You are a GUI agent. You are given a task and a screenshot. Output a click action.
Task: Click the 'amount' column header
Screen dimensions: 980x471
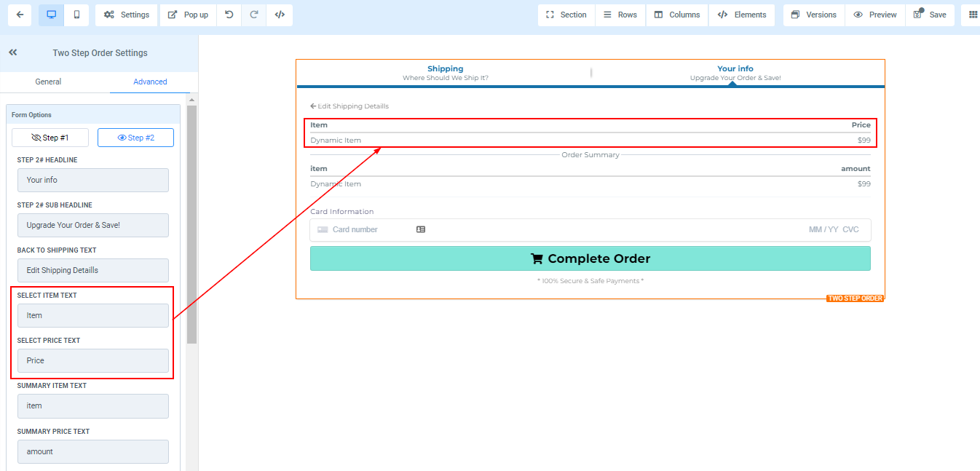(855, 169)
